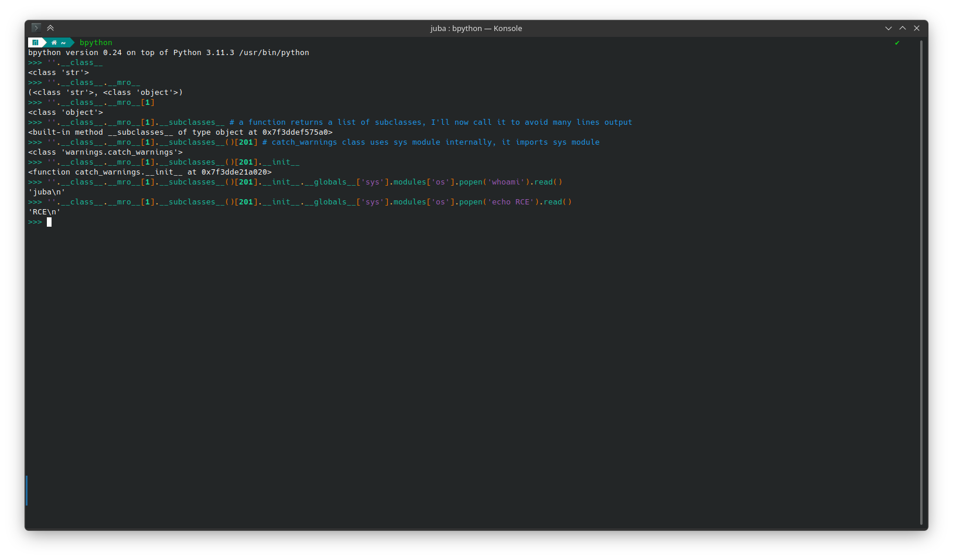Click the 'juba\n' output
This screenshot has height=560, width=953.
point(47,192)
